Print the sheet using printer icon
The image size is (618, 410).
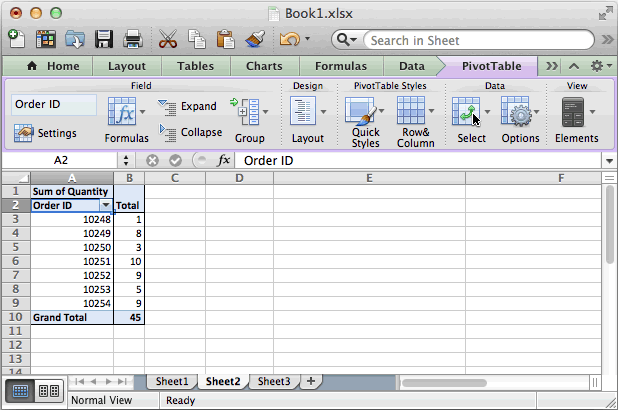133,39
